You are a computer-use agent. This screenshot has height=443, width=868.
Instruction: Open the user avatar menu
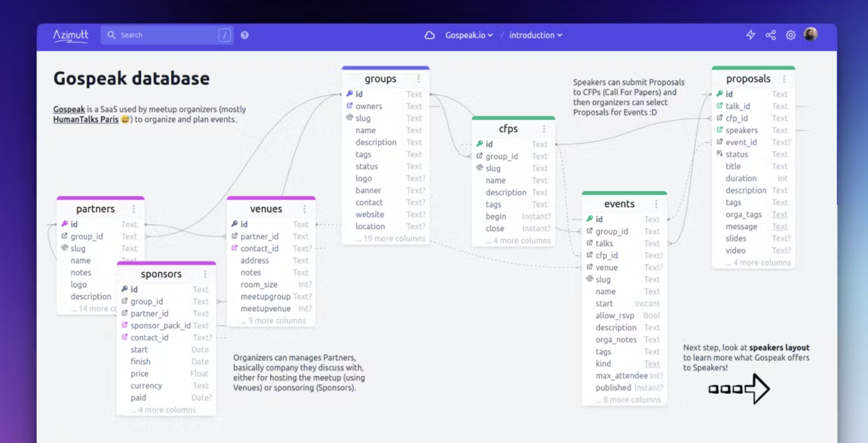click(x=811, y=34)
